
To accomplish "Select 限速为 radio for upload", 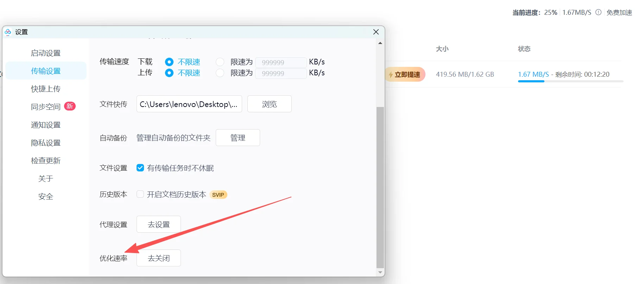I will point(220,73).
